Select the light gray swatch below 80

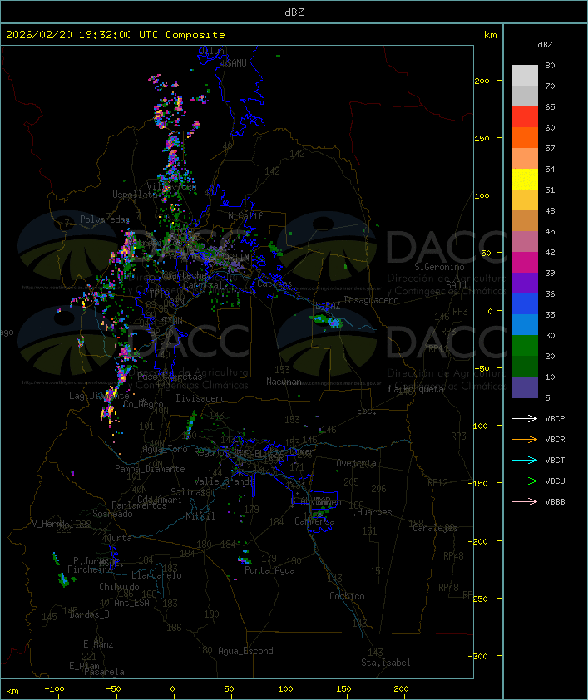pyautogui.click(x=525, y=76)
